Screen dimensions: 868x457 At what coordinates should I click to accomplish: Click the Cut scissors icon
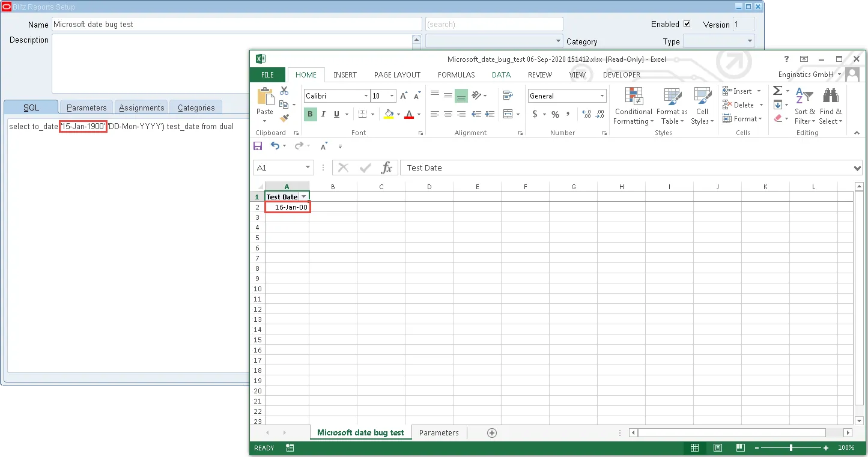click(x=284, y=91)
